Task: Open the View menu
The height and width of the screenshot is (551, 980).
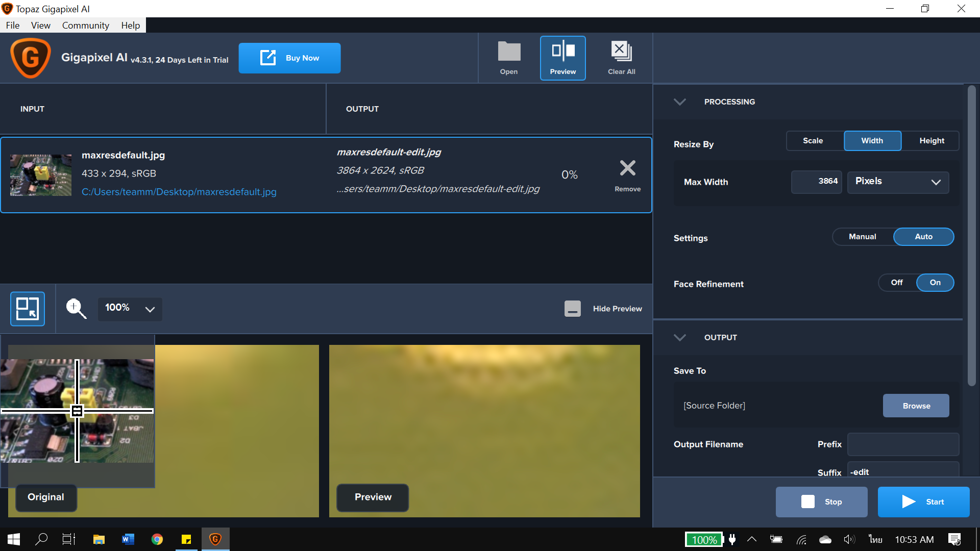Action: (41, 26)
